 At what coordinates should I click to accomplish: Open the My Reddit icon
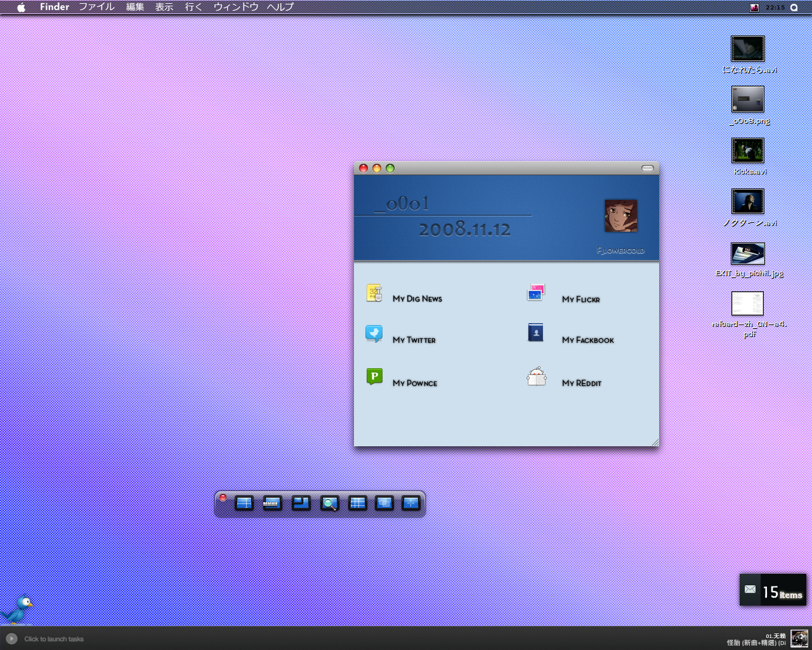click(x=537, y=376)
